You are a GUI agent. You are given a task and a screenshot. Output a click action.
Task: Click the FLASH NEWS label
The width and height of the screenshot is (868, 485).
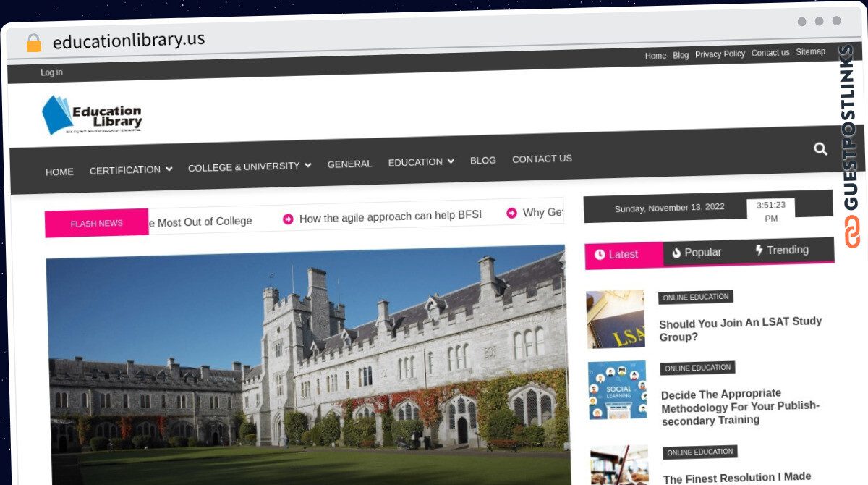point(96,224)
